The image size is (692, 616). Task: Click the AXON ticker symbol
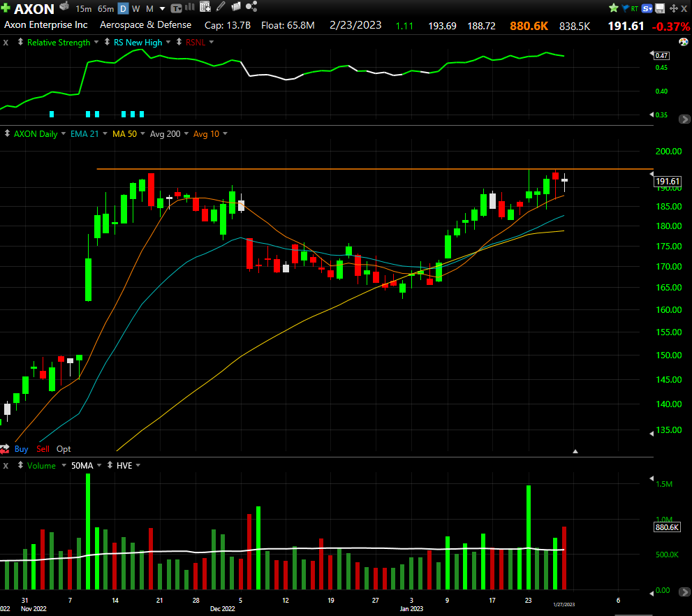[34, 9]
